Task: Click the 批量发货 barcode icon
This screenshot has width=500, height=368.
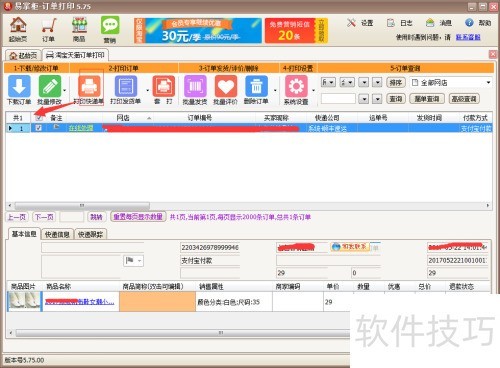Action: [x=195, y=86]
